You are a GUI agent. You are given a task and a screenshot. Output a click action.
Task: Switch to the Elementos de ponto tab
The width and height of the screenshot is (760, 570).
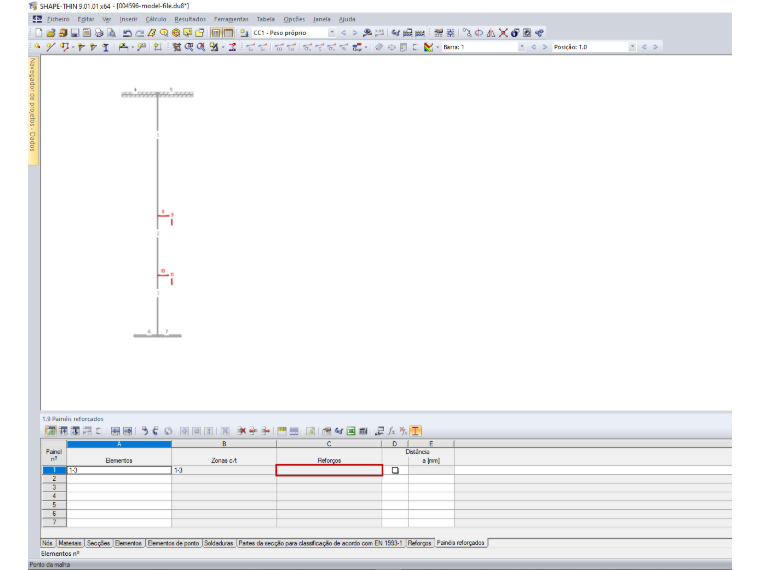coord(173,543)
